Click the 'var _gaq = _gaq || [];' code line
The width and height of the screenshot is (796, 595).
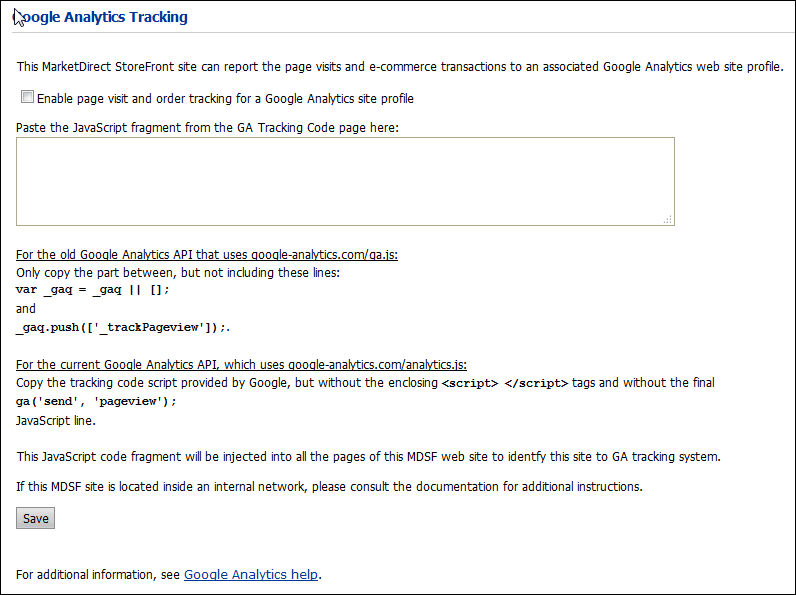point(93,290)
